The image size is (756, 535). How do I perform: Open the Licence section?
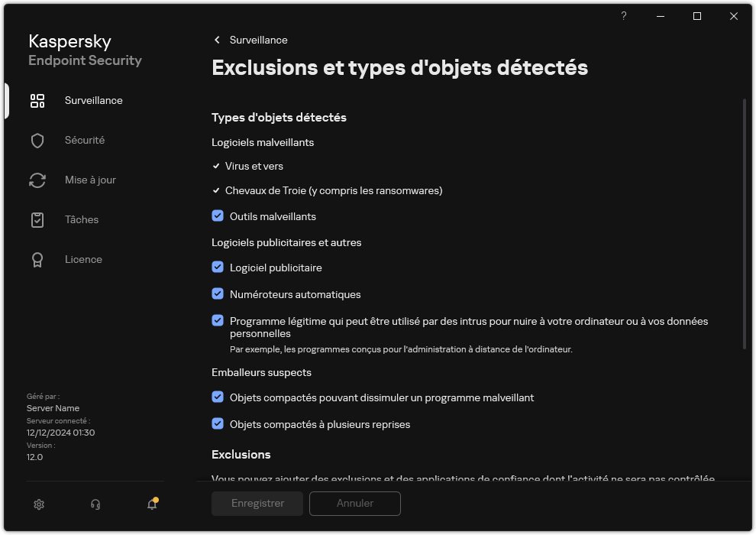click(x=83, y=260)
